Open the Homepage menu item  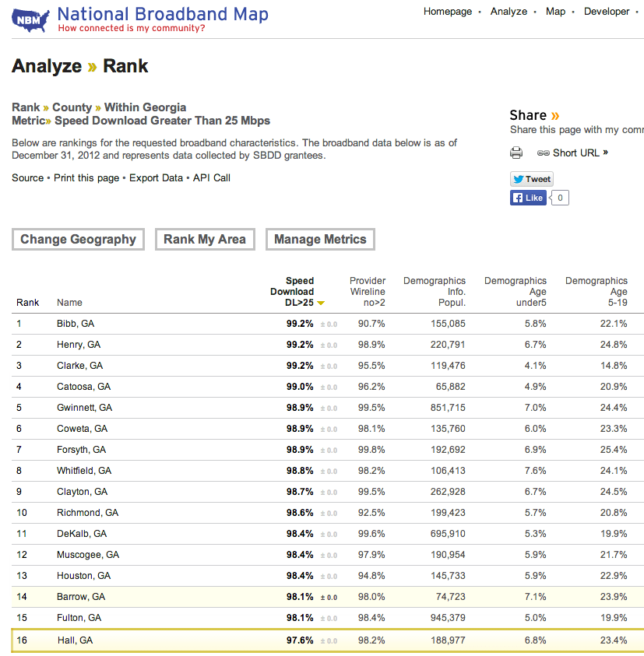coord(448,12)
